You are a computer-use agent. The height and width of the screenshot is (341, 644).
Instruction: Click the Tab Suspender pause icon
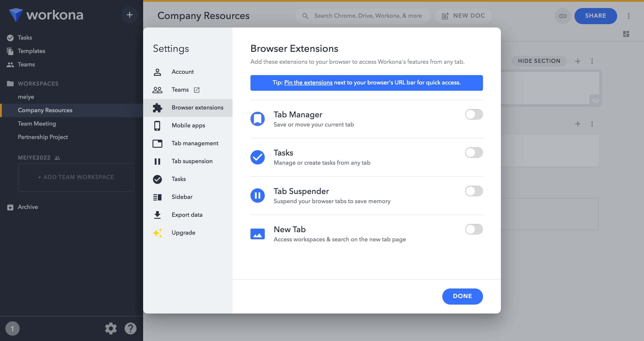pos(258,195)
